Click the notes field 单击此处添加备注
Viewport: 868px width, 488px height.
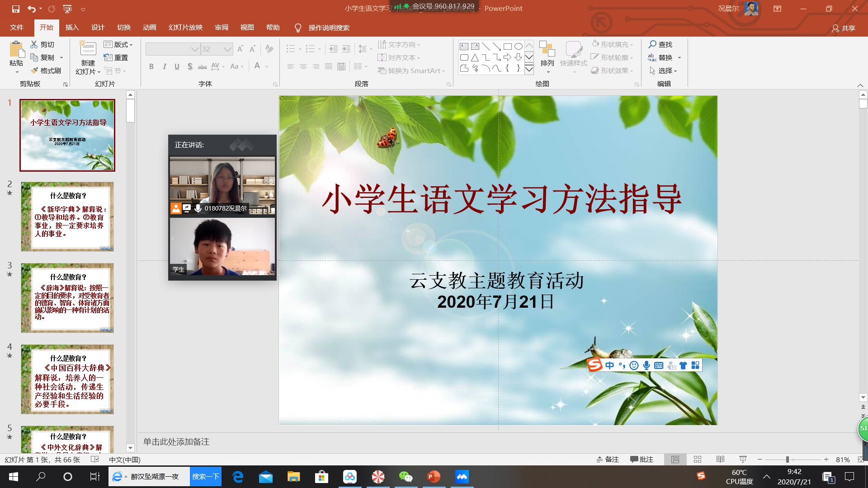click(176, 441)
